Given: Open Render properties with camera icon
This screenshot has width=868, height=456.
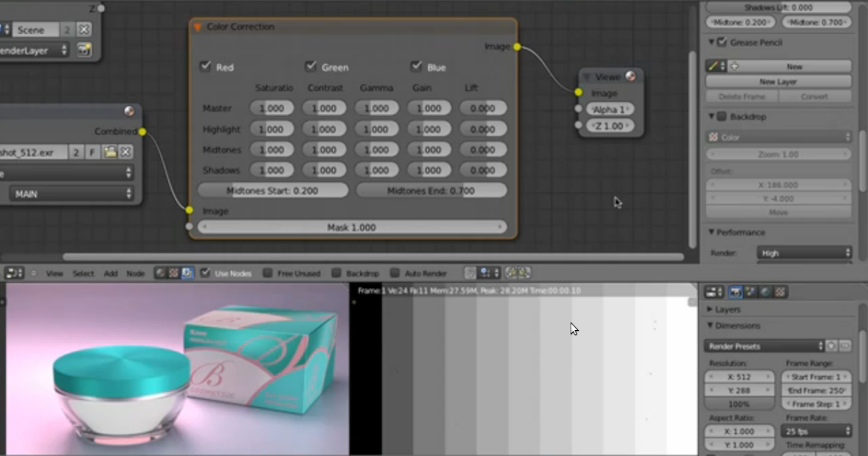Looking at the screenshot, I should [x=736, y=292].
